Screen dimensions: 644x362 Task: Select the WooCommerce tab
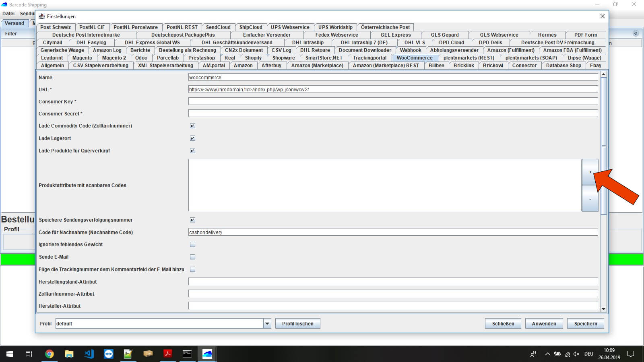point(415,58)
